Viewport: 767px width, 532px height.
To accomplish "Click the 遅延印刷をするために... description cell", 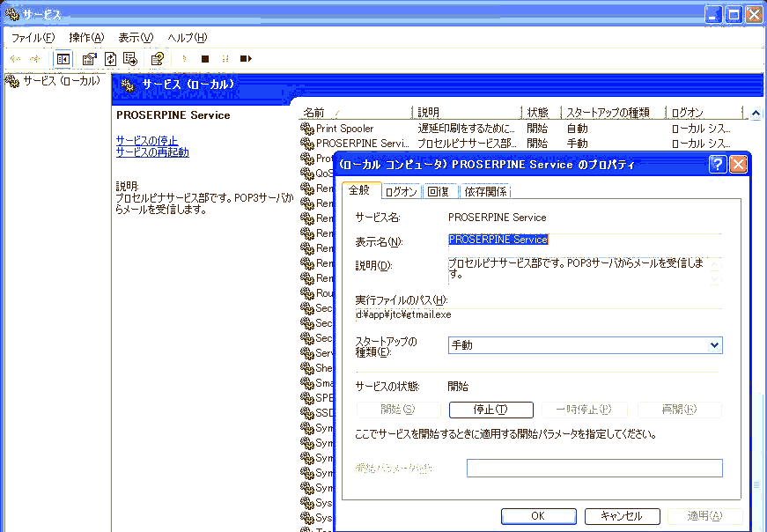I will point(467,129).
